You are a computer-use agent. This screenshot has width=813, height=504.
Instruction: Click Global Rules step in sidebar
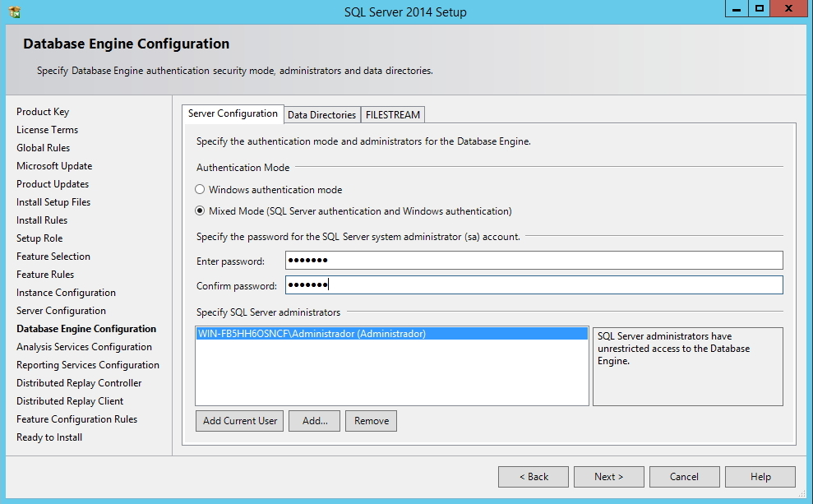click(43, 148)
